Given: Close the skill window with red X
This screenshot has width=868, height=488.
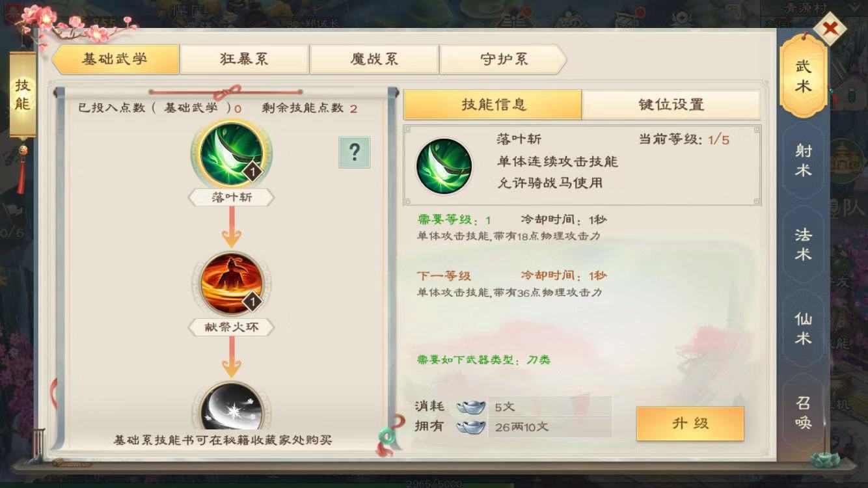Looking at the screenshot, I should pyautogui.click(x=830, y=28).
